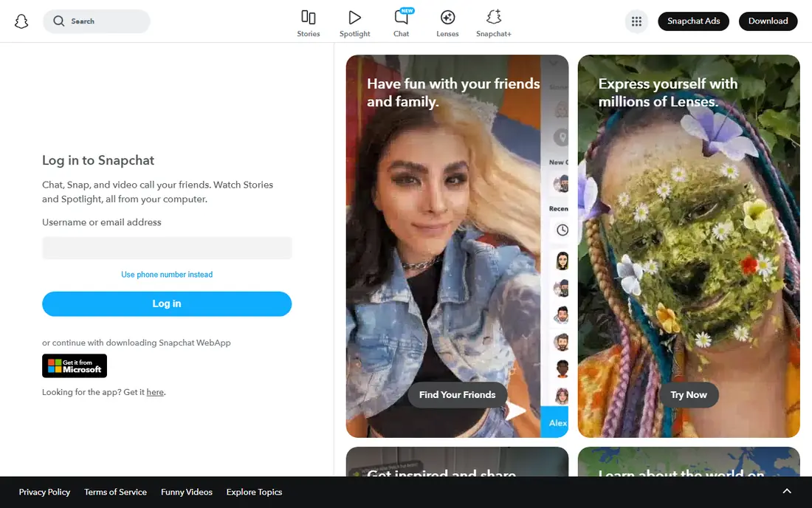
Task: Expand the footer with the chevron-up arrow
Action: [x=787, y=492]
